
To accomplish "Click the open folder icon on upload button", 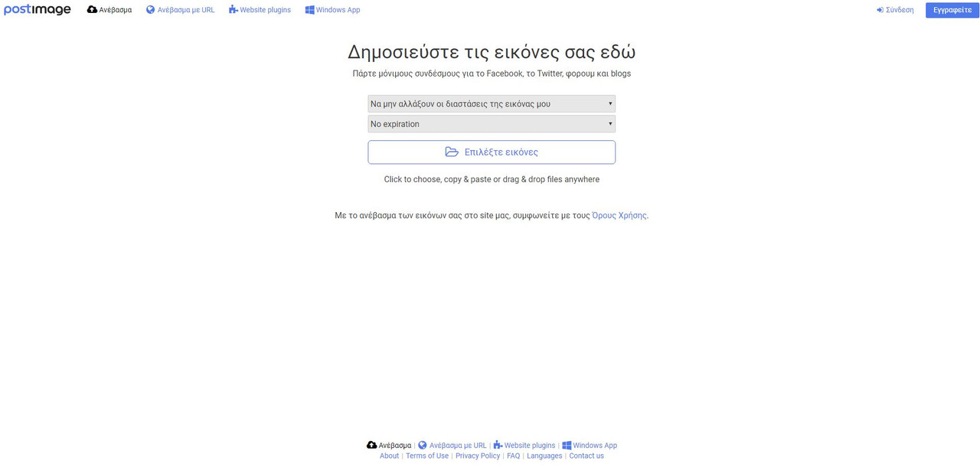I will click(452, 152).
